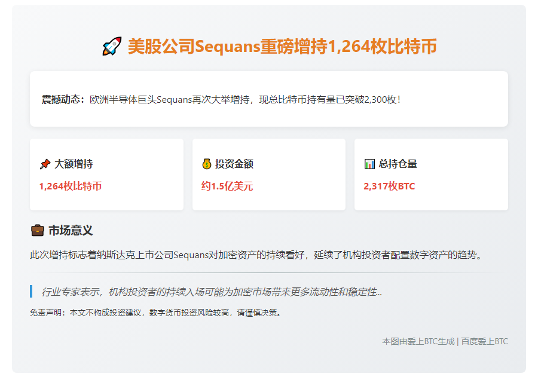The width and height of the screenshot is (538, 392).
Task: Click the red pushpin icon beside 大额增持
Action: coord(45,164)
